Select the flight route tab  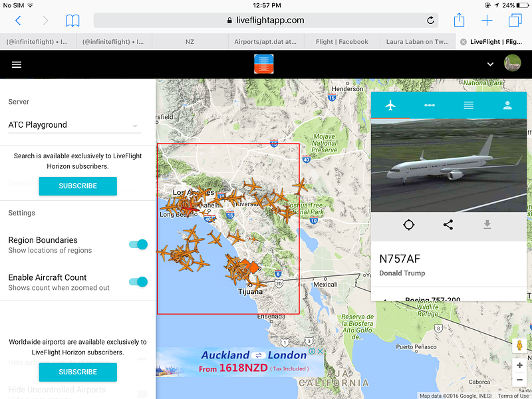(430, 105)
